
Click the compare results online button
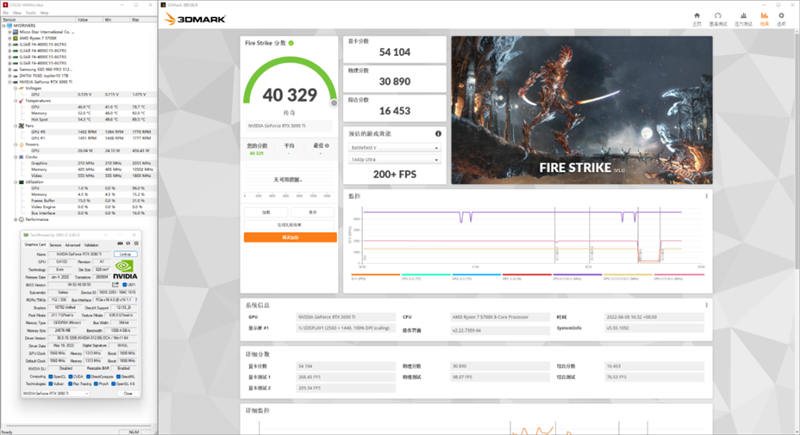290,225
